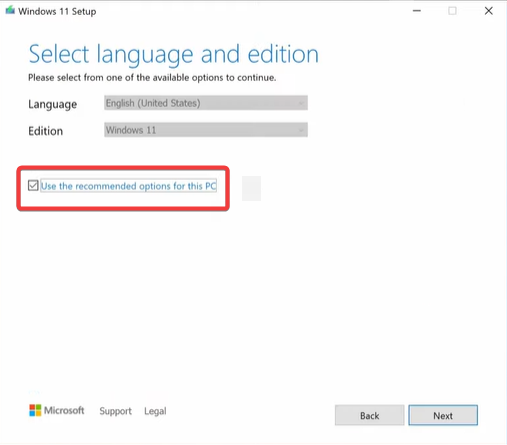507x445 pixels.
Task: Click the 'Select language and edition' heading
Action: pos(174,54)
